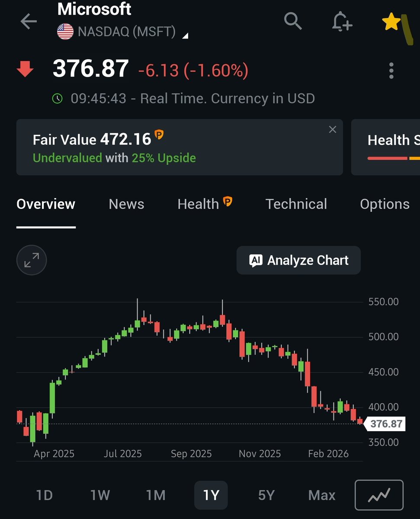This screenshot has width=420, height=519.
Task: Tap the 450.00 price axis label
Action: (384, 372)
